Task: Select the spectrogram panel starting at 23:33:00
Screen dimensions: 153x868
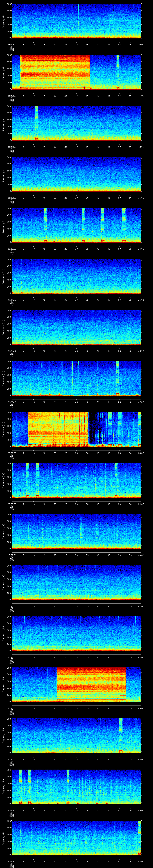Action: click(x=77, y=225)
